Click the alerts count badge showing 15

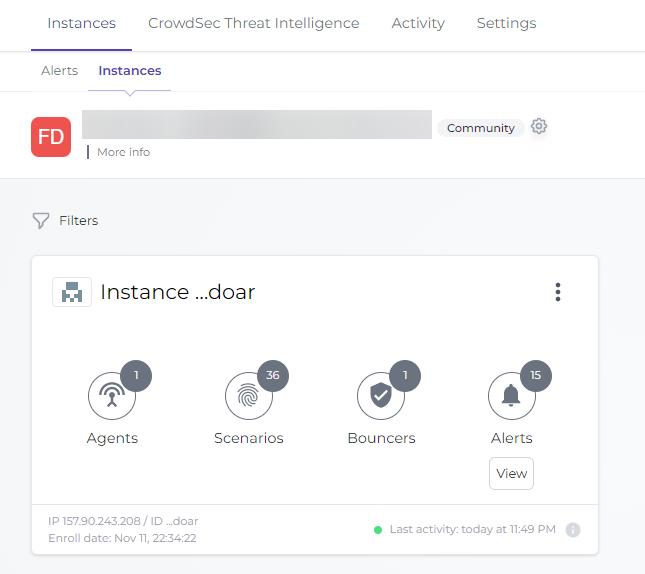pos(536,376)
